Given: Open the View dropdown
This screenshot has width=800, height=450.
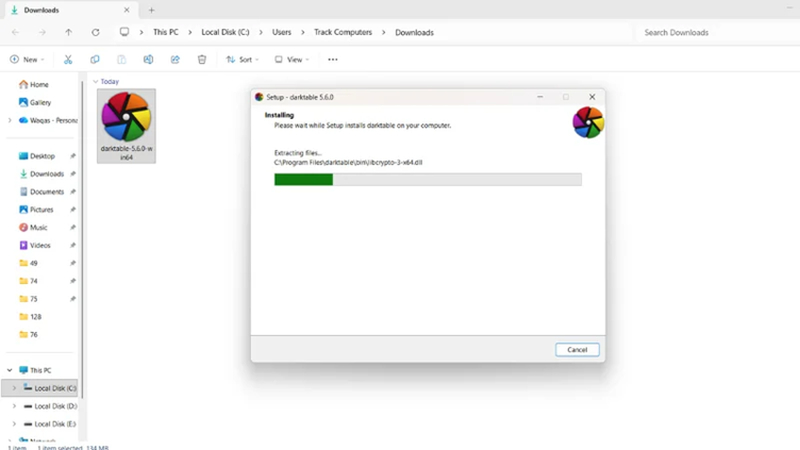Looking at the screenshot, I should click(x=292, y=60).
